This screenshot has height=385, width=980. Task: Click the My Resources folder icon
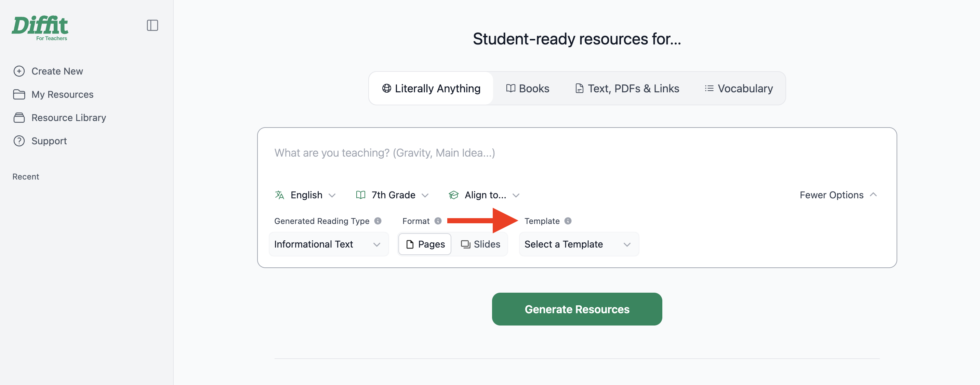[x=19, y=94]
